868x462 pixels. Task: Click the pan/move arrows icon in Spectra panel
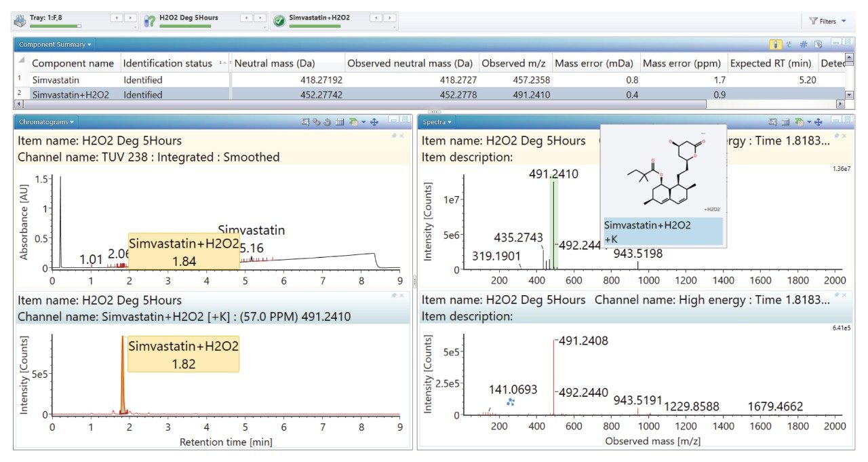(818, 122)
